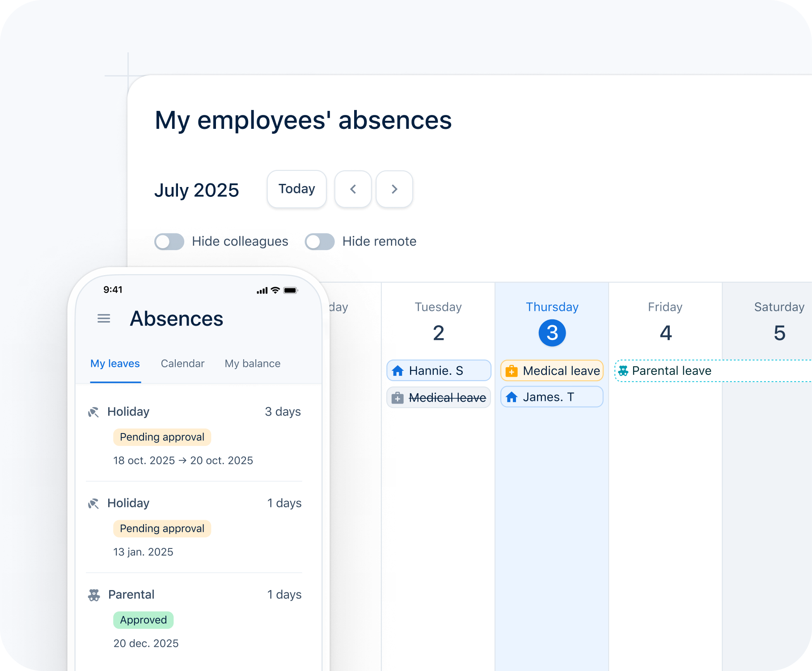This screenshot has width=812, height=671.
Task: Open the cancelled Medical leave event on Tuesday
Action: pyautogui.click(x=439, y=398)
